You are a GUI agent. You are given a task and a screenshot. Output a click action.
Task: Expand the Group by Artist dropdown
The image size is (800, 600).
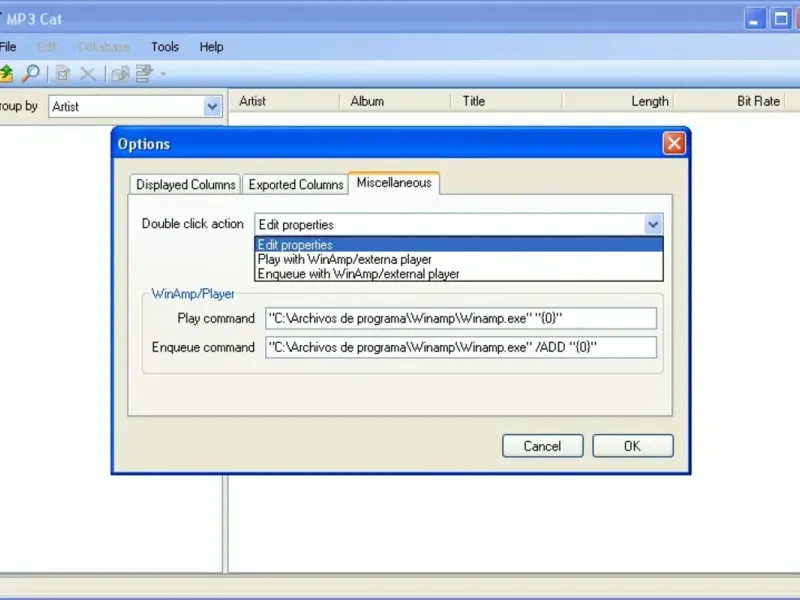[212, 107]
